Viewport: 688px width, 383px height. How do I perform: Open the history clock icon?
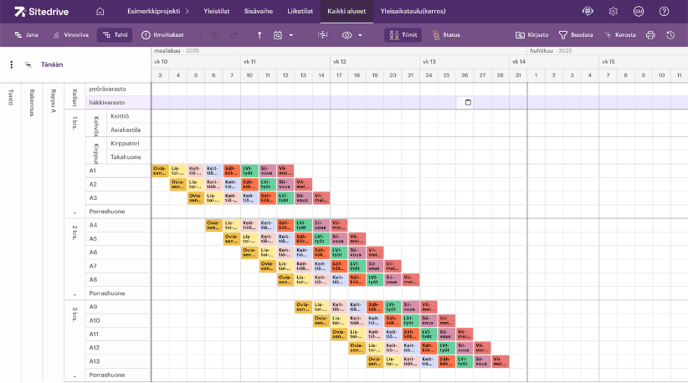pyautogui.click(x=670, y=35)
